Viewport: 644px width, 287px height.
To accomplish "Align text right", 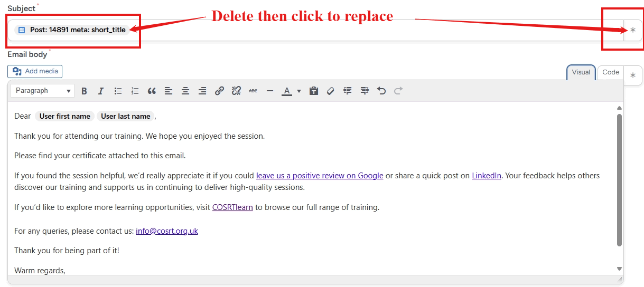I will coord(202,91).
